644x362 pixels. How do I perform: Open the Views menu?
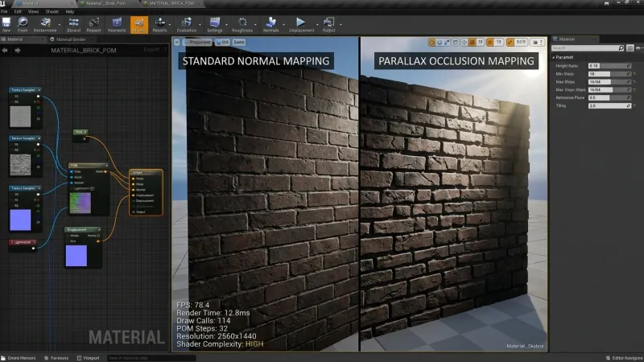point(33,11)
